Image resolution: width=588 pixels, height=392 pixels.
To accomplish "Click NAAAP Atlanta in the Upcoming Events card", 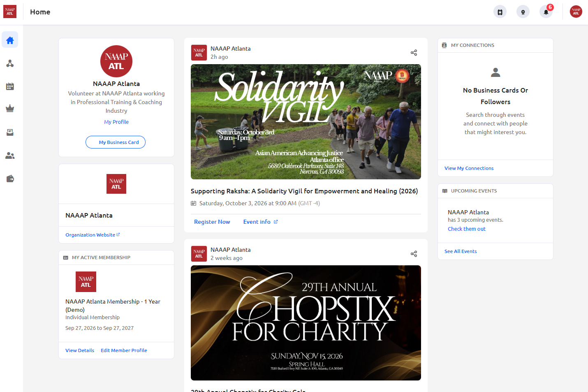I will (x=468, y=212).
